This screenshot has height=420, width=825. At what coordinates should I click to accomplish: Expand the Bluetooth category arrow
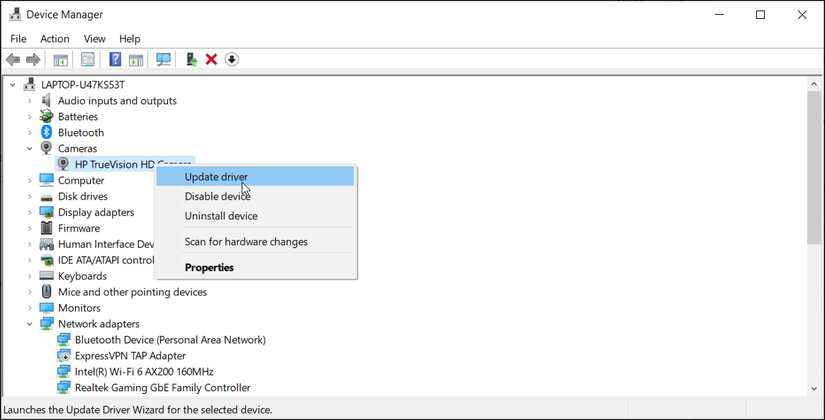click(x=30, y=132)
